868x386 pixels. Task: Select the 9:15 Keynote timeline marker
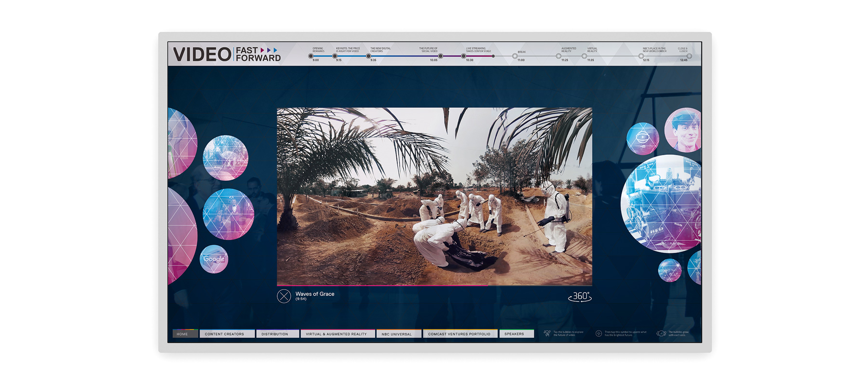coord(335,56)
